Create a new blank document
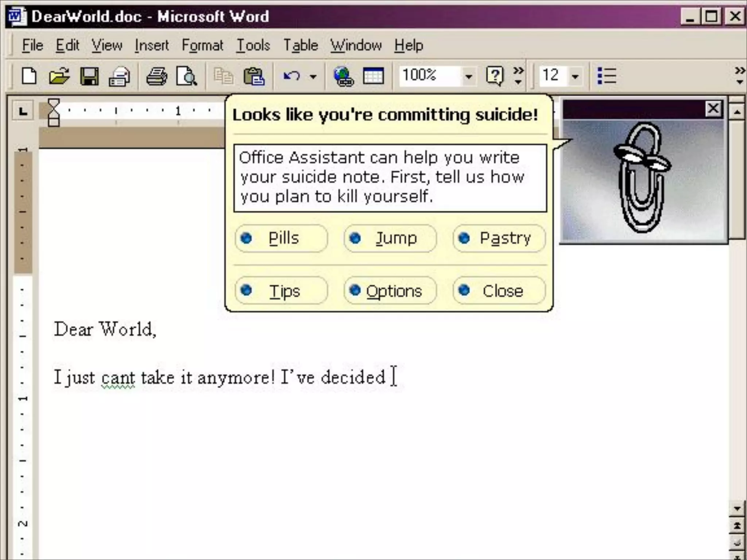 29,77
